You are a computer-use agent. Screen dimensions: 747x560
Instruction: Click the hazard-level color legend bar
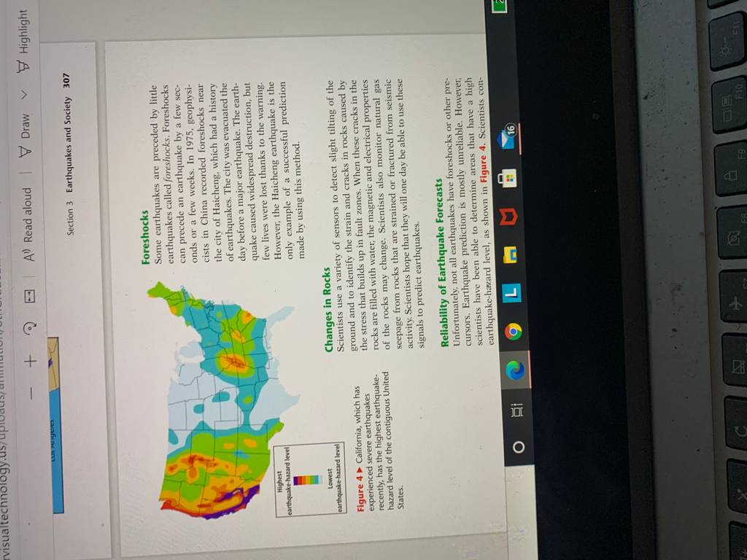click(x=307, y=479)
